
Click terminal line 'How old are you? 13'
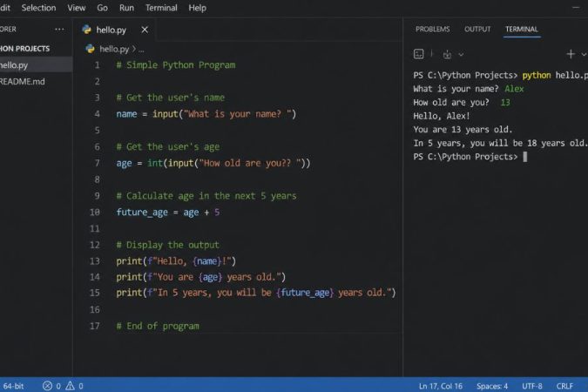(x=462, y=103)
